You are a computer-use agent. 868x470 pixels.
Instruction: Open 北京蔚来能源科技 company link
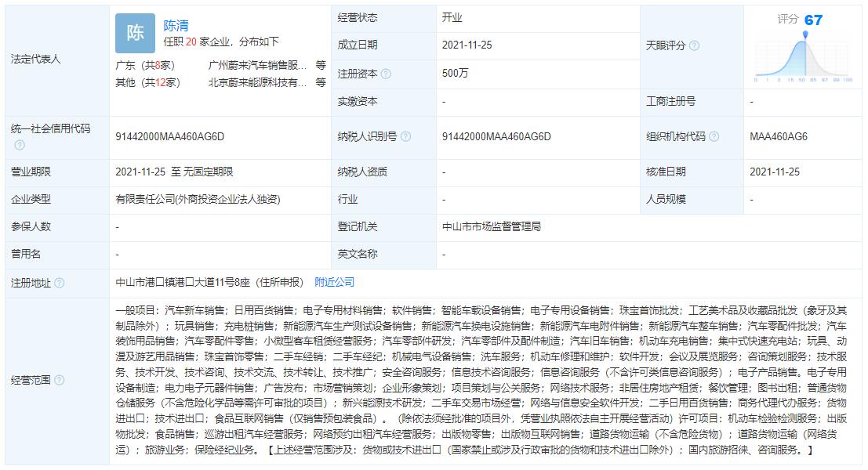coord(257,82)
